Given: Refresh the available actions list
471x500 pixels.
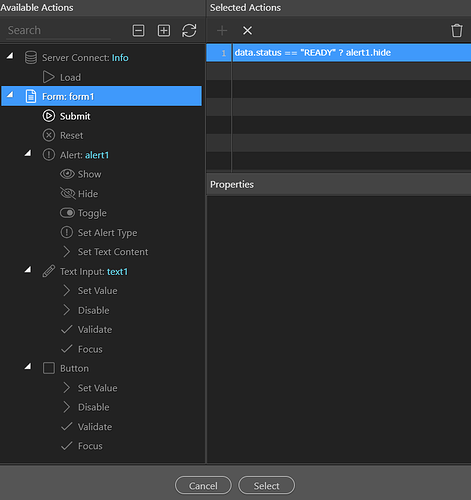Looking at the screenshot, I should click(189, 31).
